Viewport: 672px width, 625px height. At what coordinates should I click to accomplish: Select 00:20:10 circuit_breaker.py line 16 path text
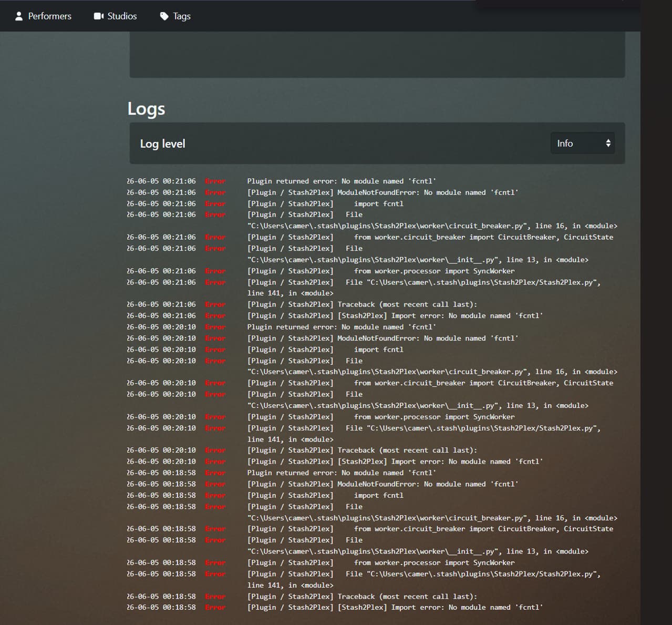(432, 372)
